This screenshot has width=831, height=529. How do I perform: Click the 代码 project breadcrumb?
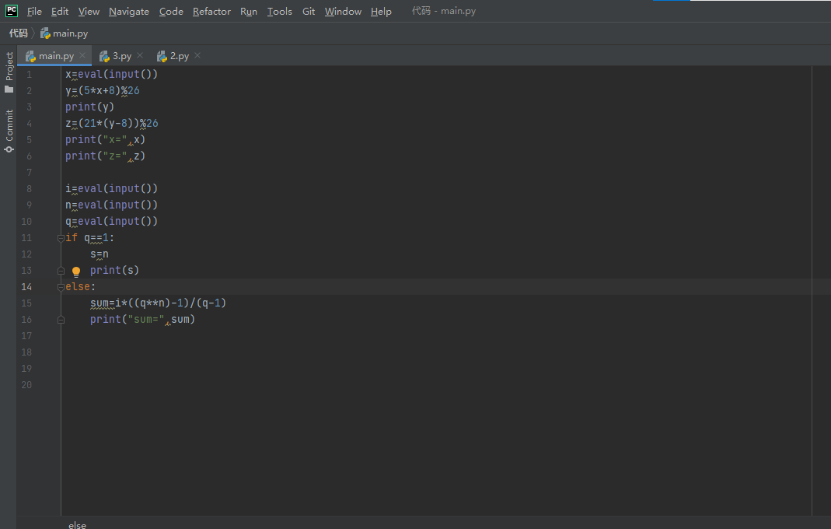(x=18, y=33)
